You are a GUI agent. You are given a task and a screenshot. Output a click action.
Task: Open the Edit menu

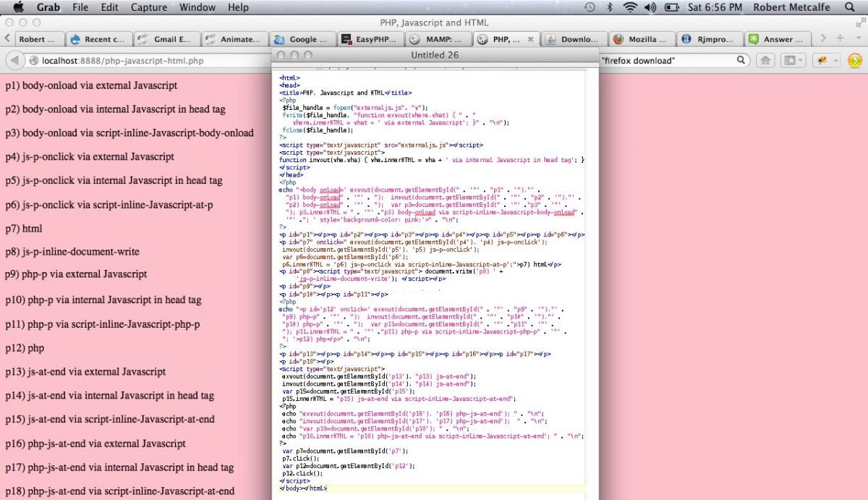pos(110,7)
